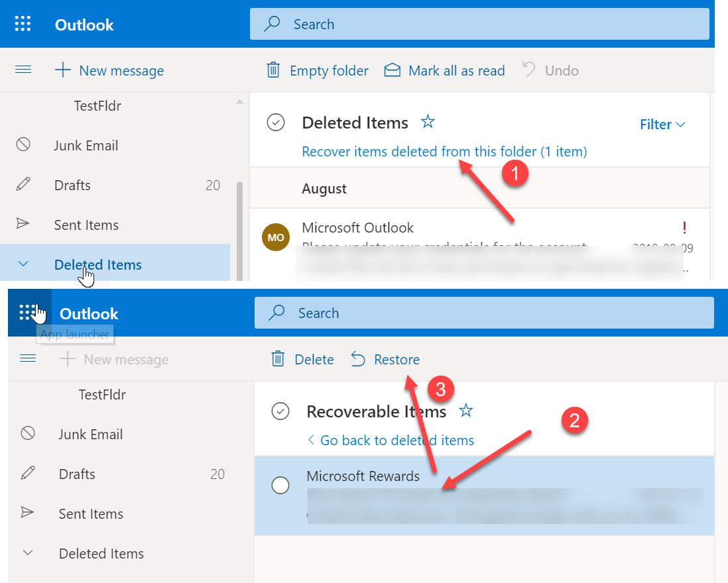Viewport: 728px width, 583px height.
Task: Click red high importance exclamation mark
Action: (x=684, y=227)
